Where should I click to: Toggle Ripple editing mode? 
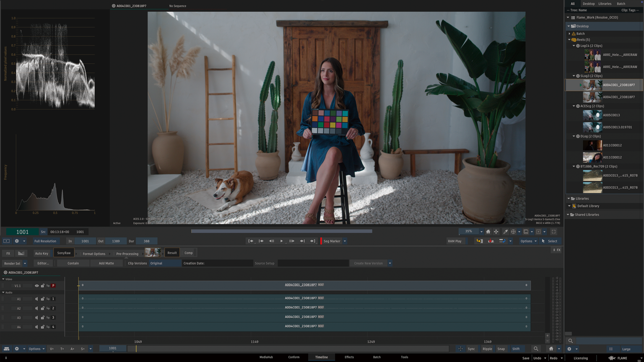(487, 349)
